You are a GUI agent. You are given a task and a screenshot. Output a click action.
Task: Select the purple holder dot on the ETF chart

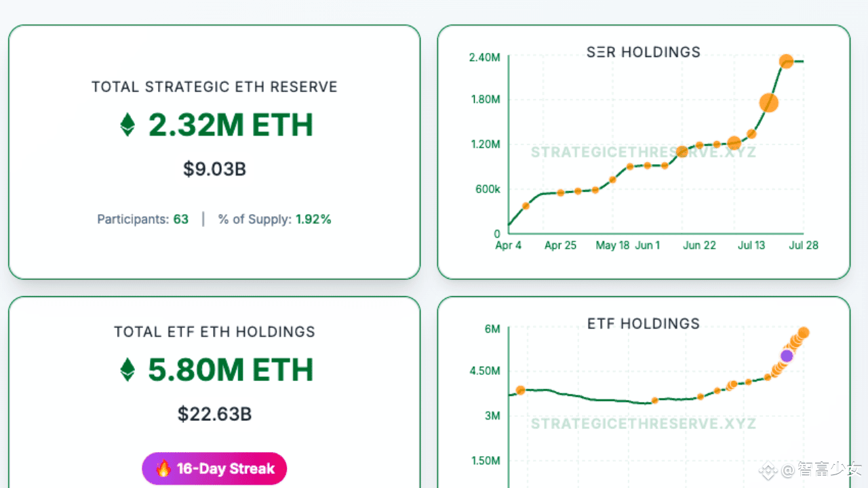coord(787,356)
